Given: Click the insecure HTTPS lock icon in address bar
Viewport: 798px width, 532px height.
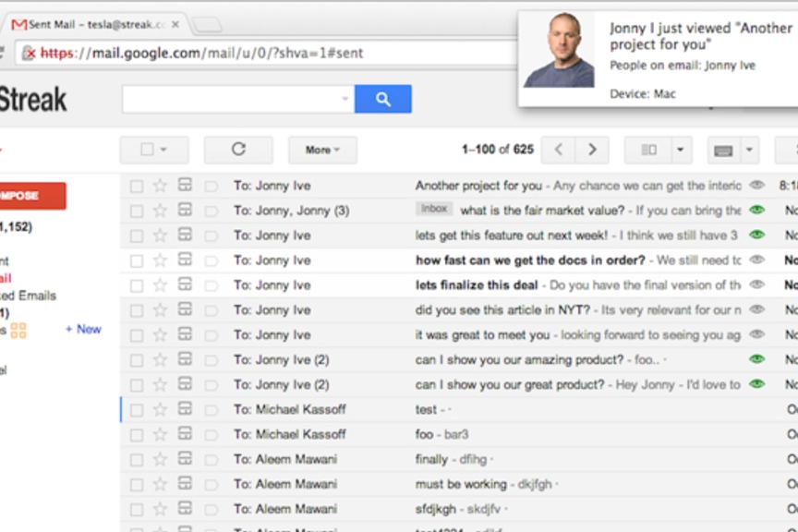Looking at the screenshot, I should 29,53.
